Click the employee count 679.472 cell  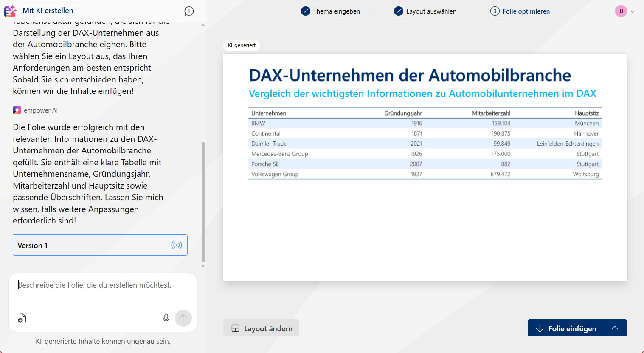(501, 174)
